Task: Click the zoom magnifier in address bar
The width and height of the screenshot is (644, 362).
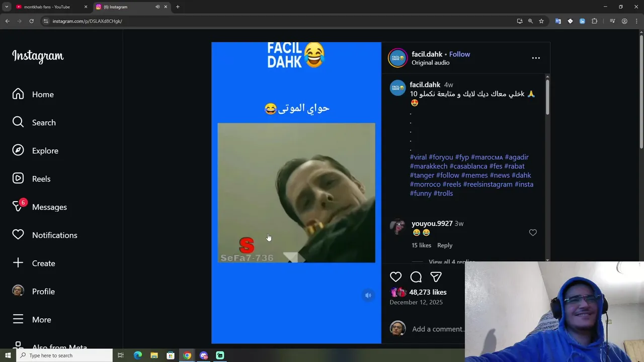Action: [x=530, y=21]
